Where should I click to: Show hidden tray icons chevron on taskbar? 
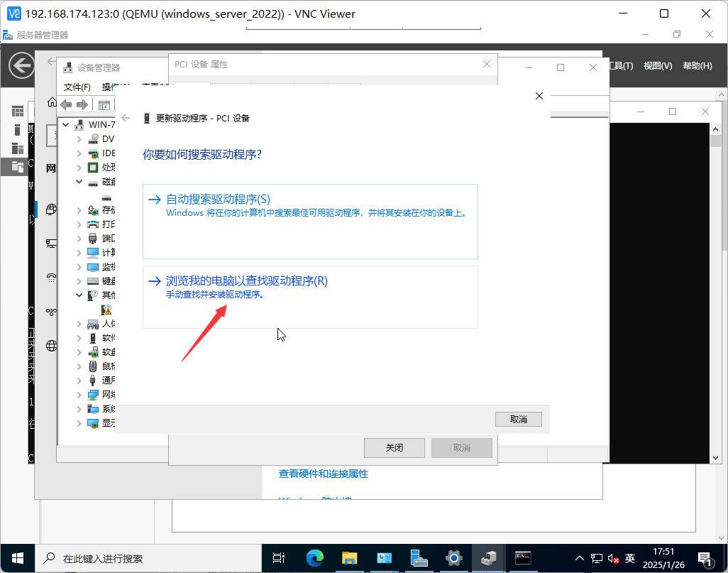pyautogui.click(x=580, y=558)
